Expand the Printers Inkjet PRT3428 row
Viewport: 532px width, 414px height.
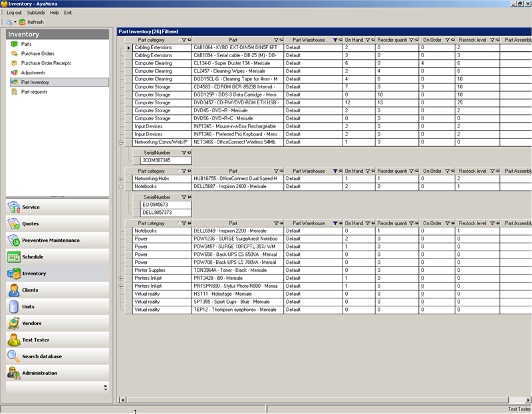(x=121, y=278)
